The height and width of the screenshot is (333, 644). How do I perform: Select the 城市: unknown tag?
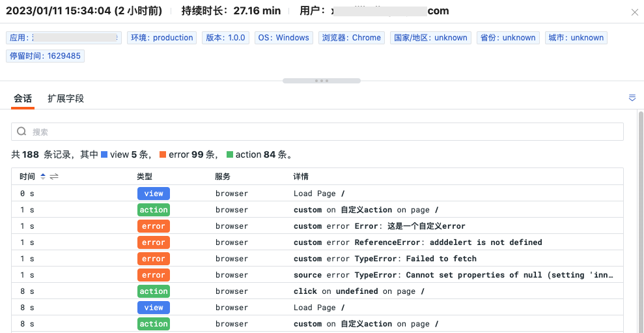click(576, 38)
